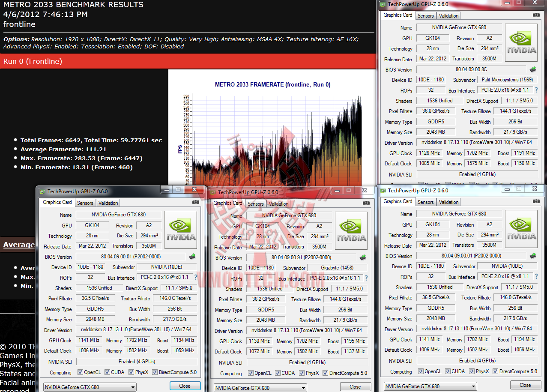Open Validation tab in right NVIDIA-subvendor window
Image resolution: width=547 pixels, height=392 pixels.
448,202
